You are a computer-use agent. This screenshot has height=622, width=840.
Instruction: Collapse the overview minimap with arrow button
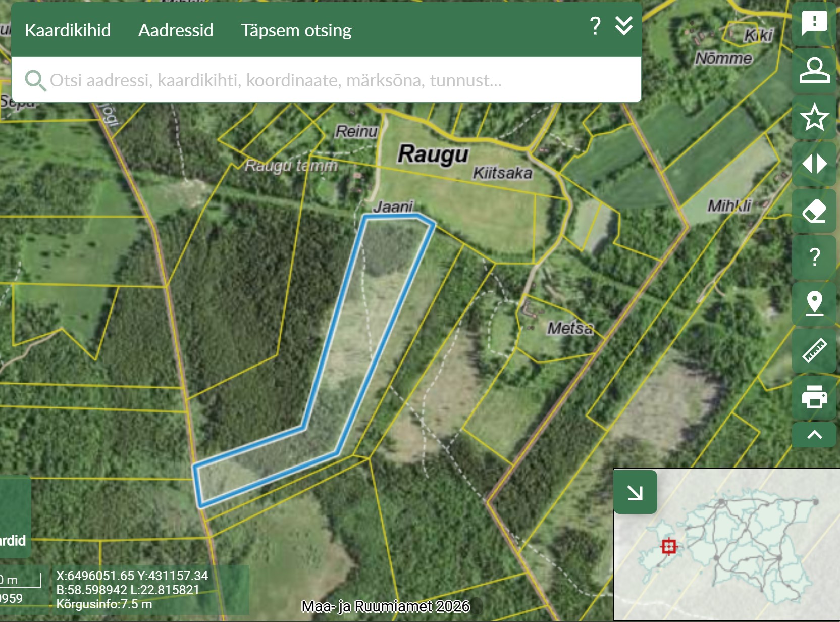click(x=635, y=492)
